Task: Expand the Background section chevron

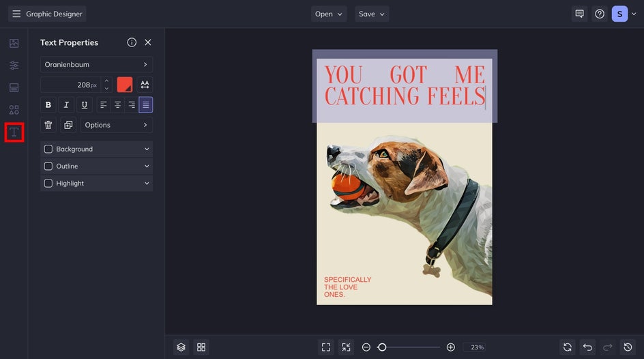Action: point(147,149)
